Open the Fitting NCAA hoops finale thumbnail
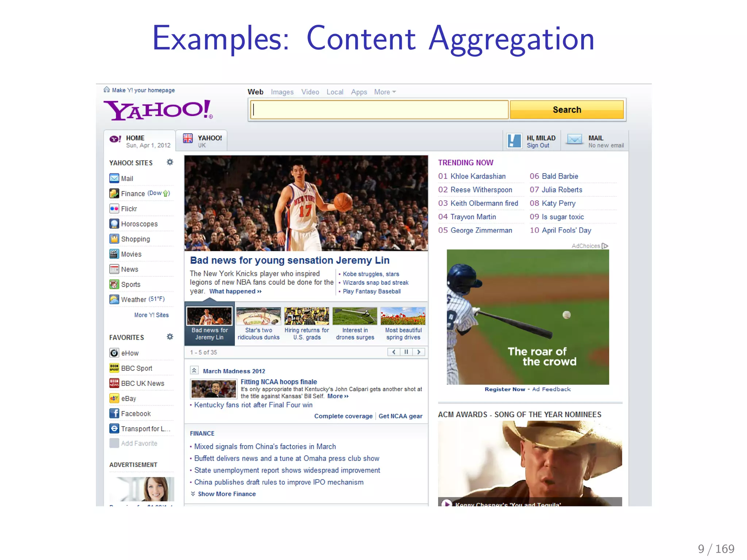Image resolution: width=747 pixels, height=560 pixels. [x=214, y=389]
